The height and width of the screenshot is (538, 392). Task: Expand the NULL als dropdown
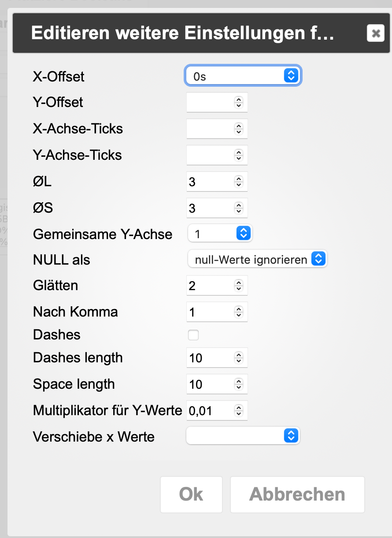click(x=257, y=259)
